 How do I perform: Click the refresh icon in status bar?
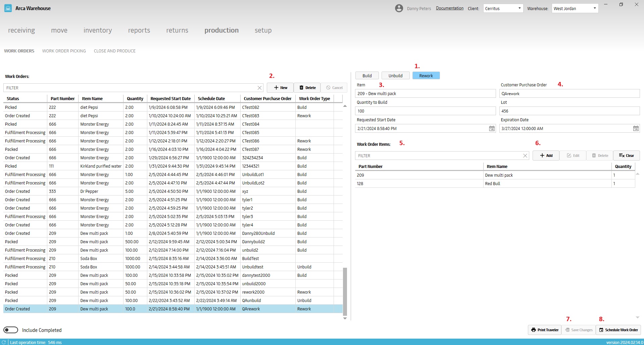[x=4, y=342]
